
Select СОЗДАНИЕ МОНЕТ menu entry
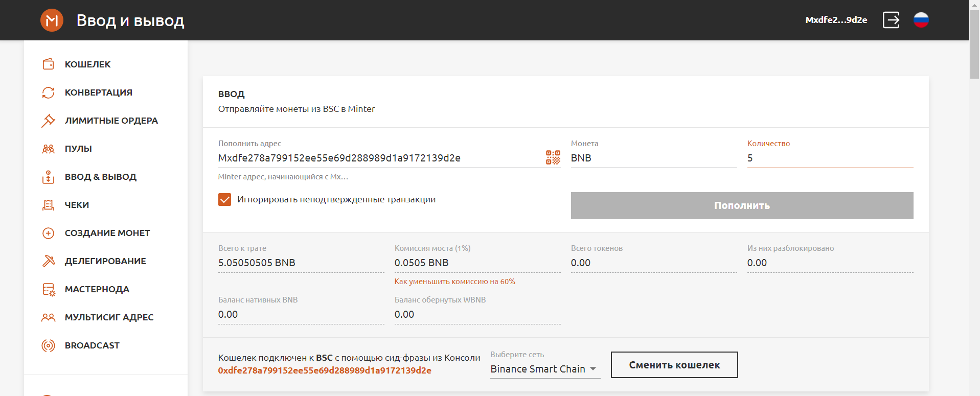tap(107, 233)
